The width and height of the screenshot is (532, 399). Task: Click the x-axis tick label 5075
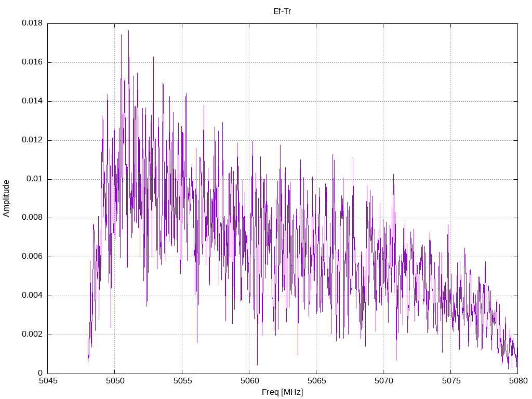pyautogui.click(x=451, y=381)
